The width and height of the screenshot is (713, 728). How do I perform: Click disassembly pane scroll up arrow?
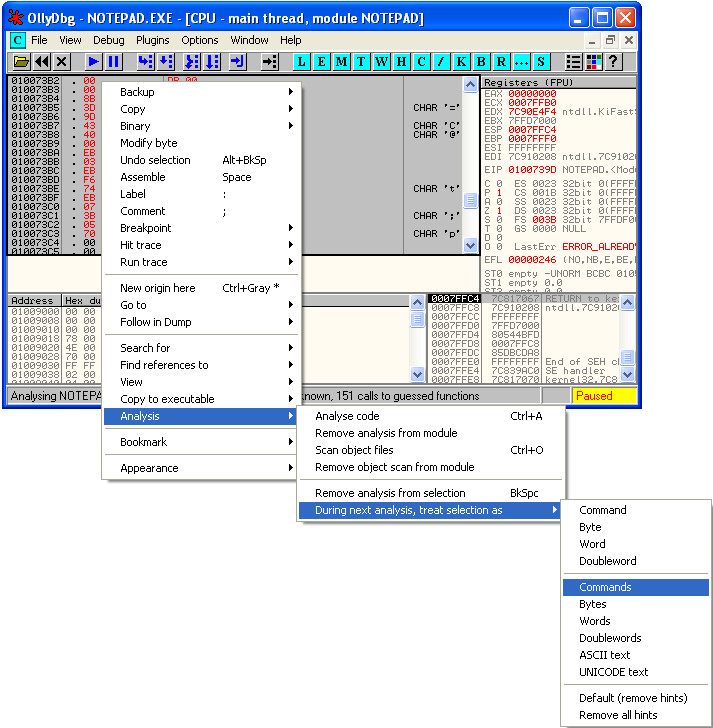click(470, 84)
